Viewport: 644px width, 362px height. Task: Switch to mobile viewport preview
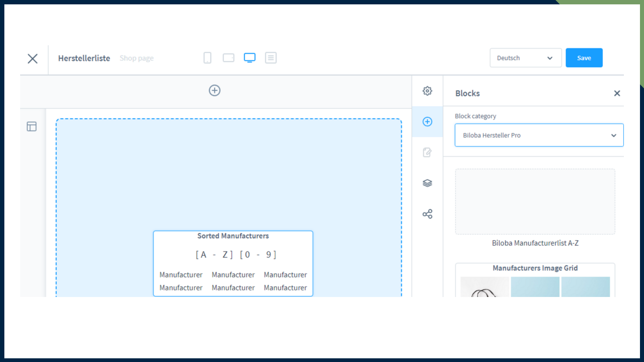click(x=207, y=58)
